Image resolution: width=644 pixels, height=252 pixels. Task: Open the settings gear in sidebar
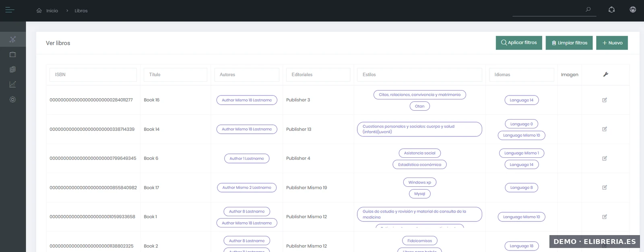click(13, 99)
